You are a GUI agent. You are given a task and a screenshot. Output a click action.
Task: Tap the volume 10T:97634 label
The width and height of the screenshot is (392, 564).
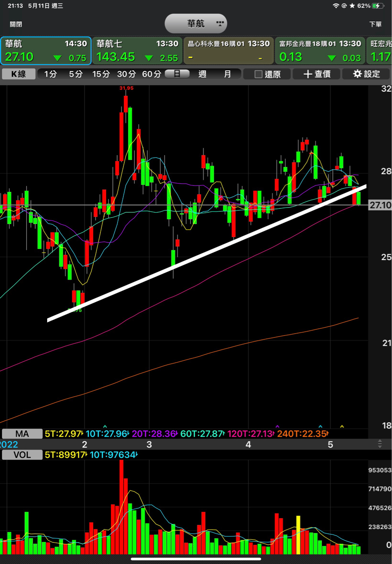(114, 455)
